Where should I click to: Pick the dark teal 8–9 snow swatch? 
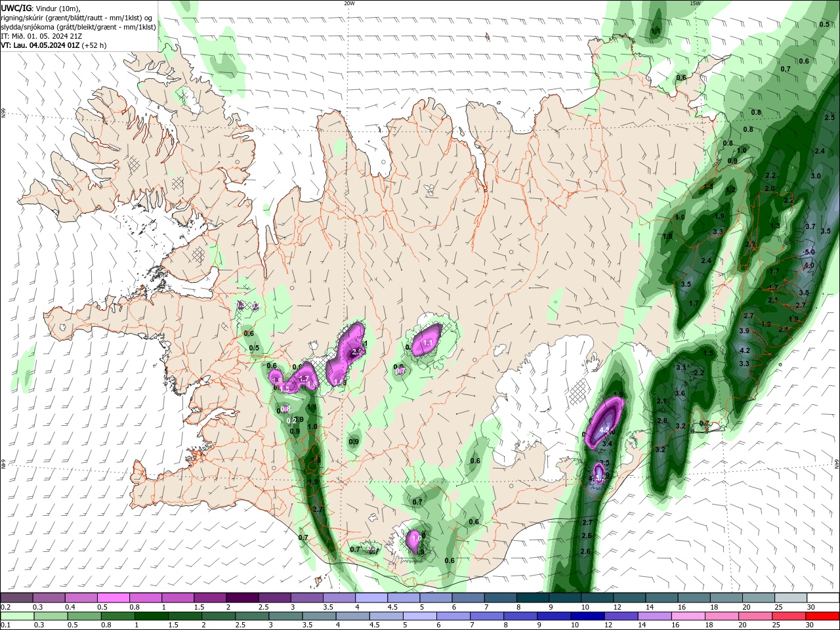pos(533,597)
